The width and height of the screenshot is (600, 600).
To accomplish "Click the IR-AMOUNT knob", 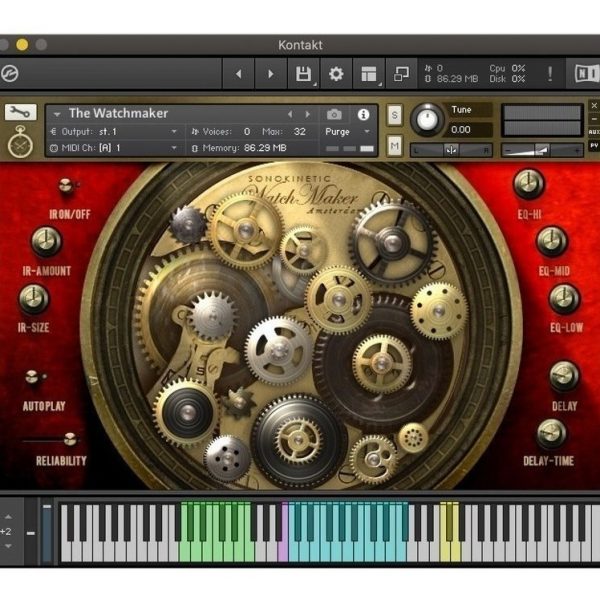I will tap(46, 241).
